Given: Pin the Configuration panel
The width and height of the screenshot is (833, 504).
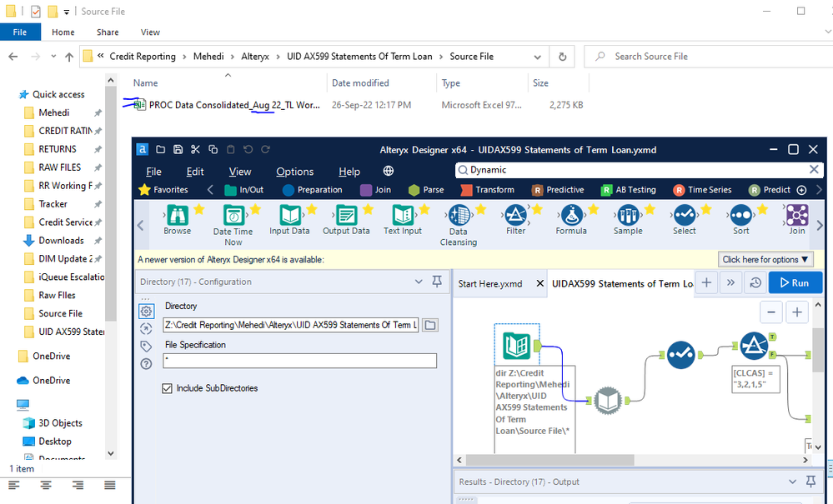Looking at the screenshot, I should pyautogui.click(x=437, y=282).
